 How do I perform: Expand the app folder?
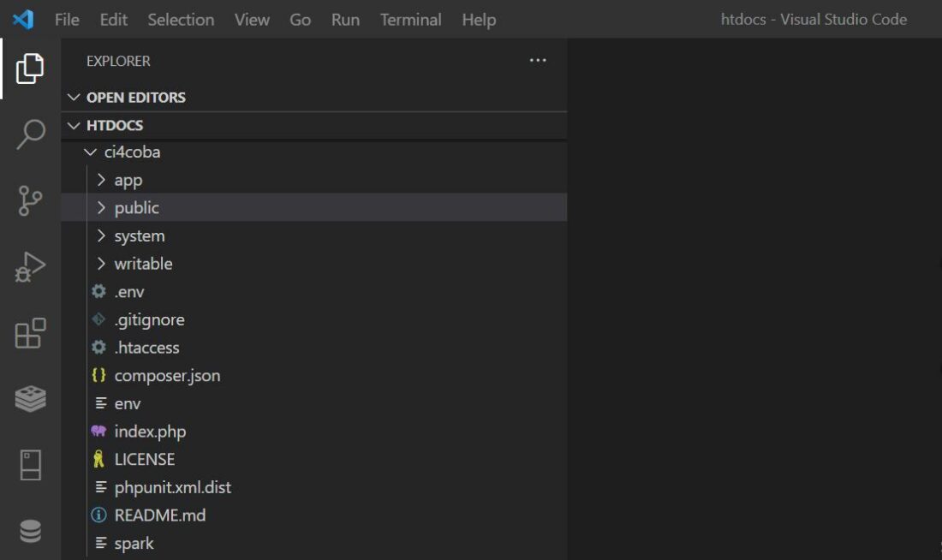point(128,181)
